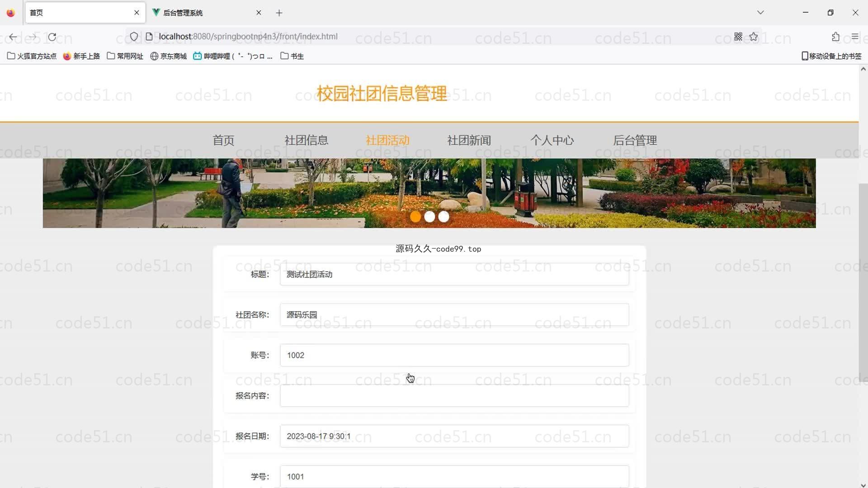Click the 校园社团信息管理 site title
Image resolution: width=868 pixels, height=488 pixels.
[x=382, y=94]
